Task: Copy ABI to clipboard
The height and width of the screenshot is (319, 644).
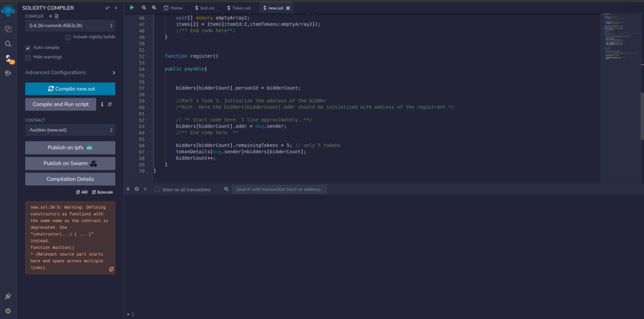Action: (82, 192)
